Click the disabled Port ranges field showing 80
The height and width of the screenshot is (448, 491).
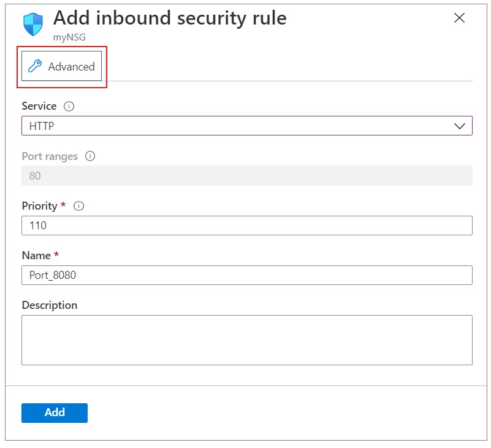point(246,176)
